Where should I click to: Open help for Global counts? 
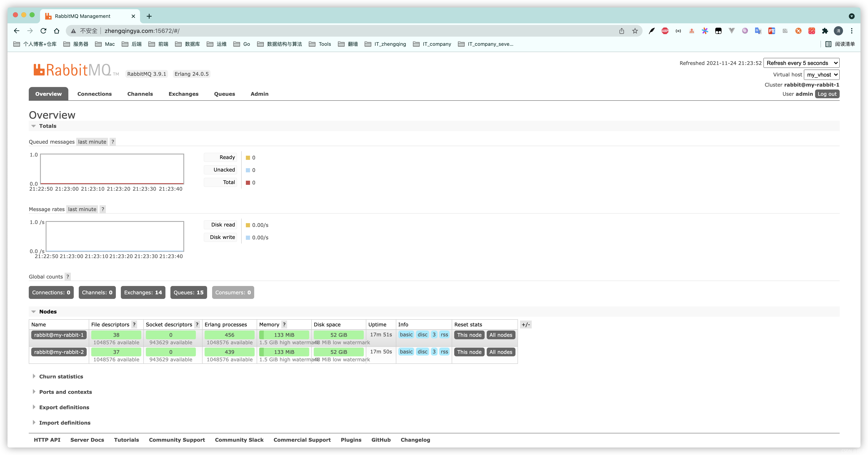[68, 277]
